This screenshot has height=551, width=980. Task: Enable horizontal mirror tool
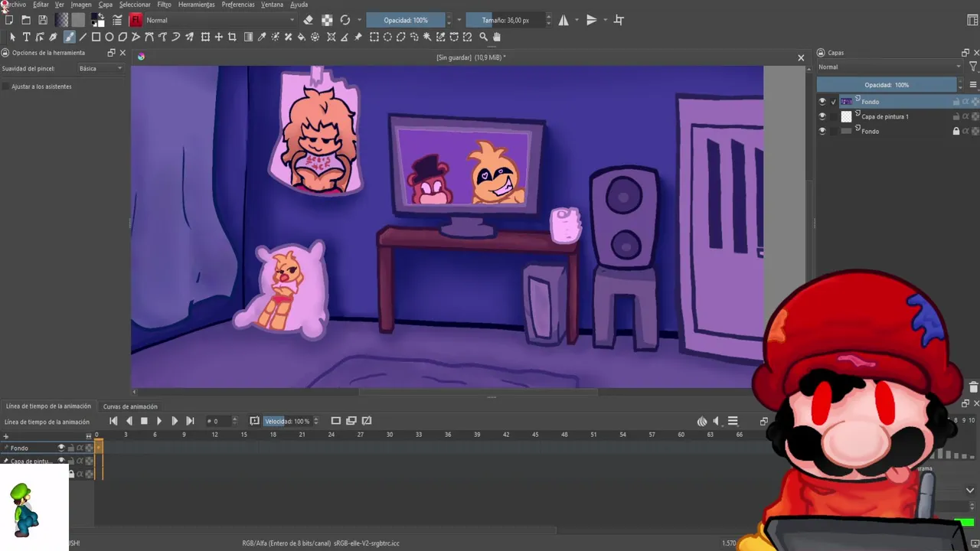click(563, 20)
